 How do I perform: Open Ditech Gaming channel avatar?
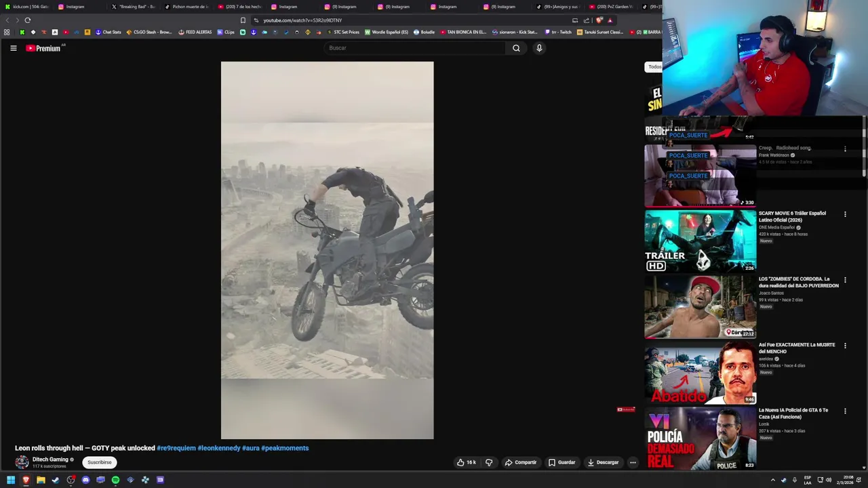(22, 462)
